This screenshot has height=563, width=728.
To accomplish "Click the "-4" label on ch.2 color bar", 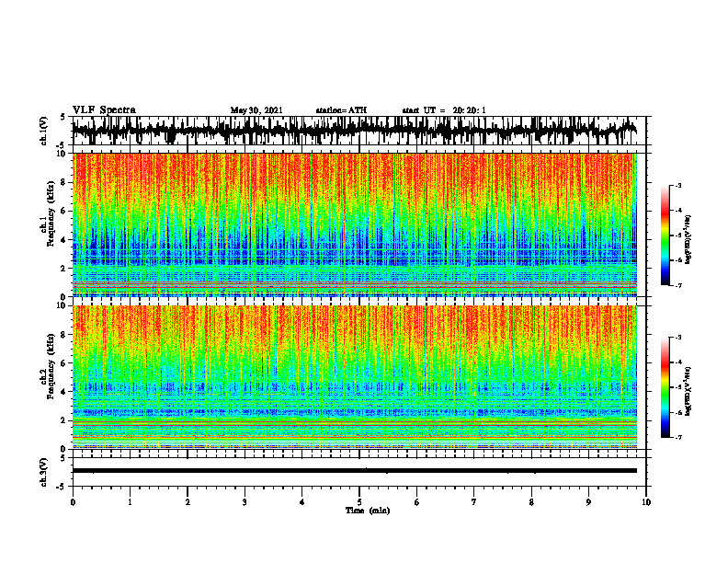I will tap(678, 362).
